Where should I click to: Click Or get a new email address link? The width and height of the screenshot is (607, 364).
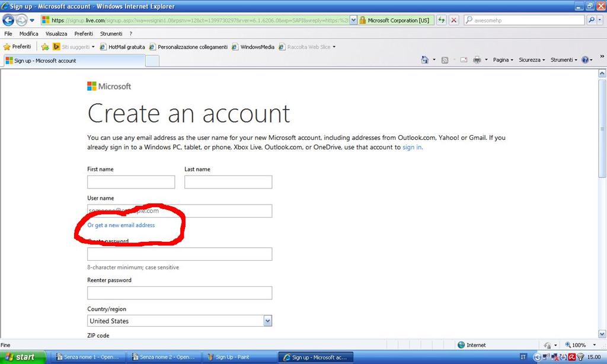click(x=121, y=225)
